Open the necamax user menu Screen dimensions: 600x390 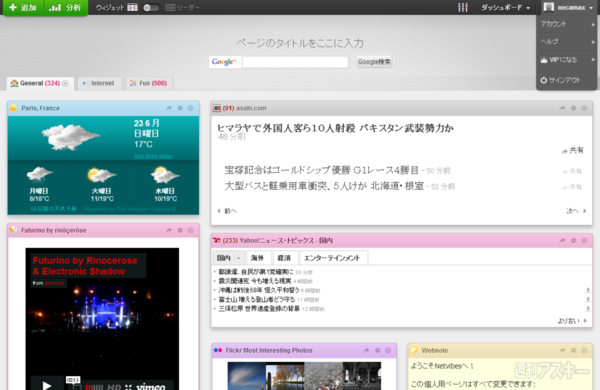(568, 7)
